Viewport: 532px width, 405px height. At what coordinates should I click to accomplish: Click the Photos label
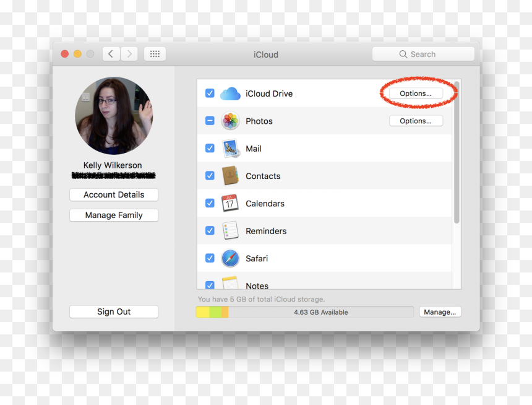[x=259, y=121]
